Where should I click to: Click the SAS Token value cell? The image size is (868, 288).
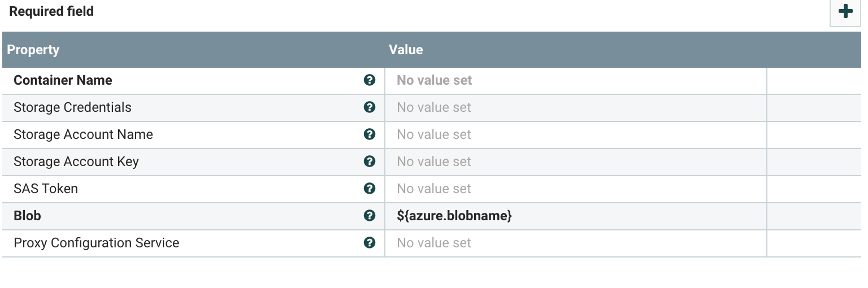pos(575,189)
